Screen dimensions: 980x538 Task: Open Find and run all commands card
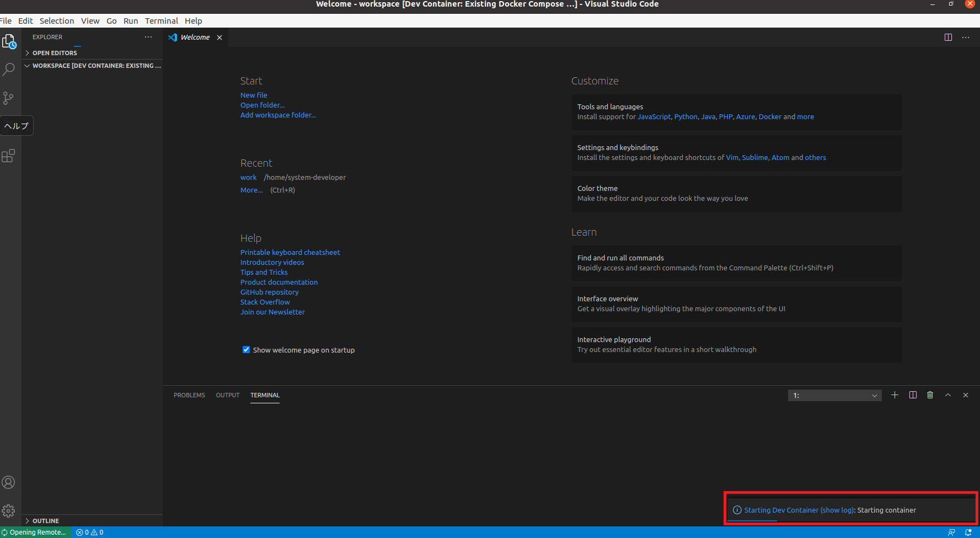pos(736,263)
